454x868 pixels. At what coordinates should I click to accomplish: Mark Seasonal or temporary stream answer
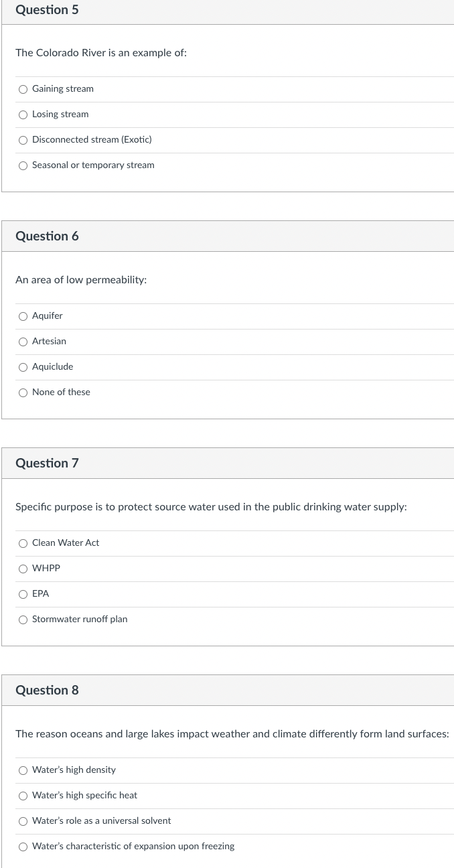(x=23, y=165)
